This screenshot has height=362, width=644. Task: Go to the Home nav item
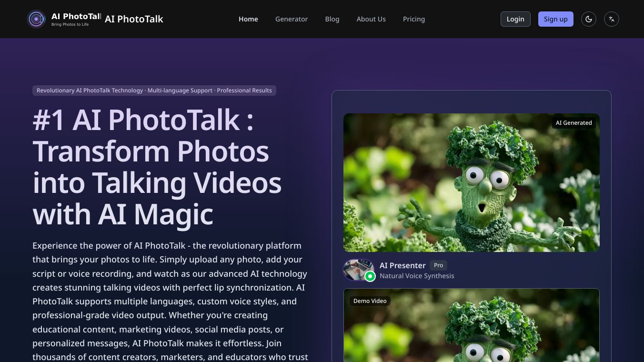pyautogui.click(x=248, y=19)
